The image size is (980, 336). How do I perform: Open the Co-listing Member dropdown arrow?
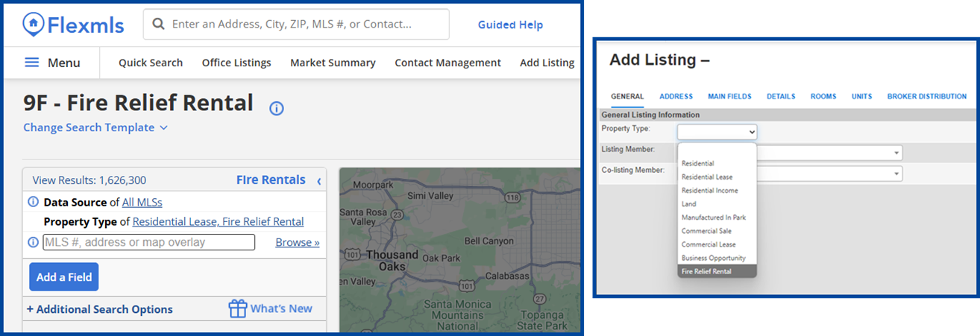[895, 174]
